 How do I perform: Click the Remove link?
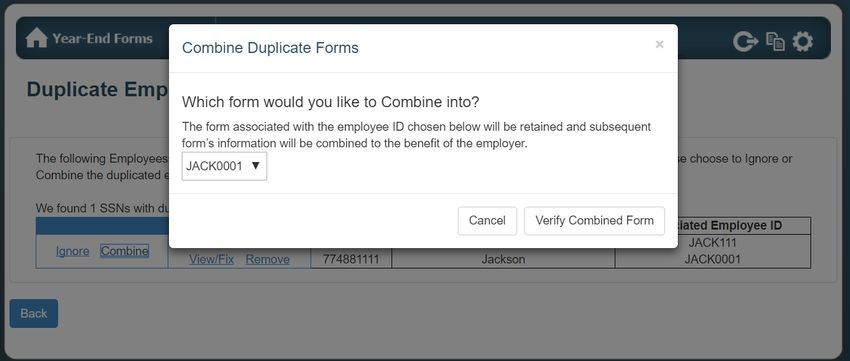click(x=268, y=259)
